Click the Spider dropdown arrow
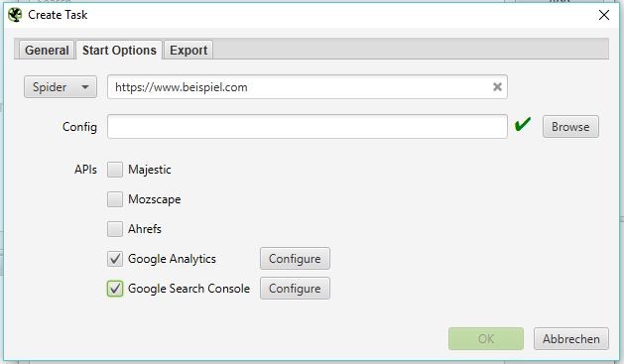Viewport: 624px width, 364px height. [84, 87]
